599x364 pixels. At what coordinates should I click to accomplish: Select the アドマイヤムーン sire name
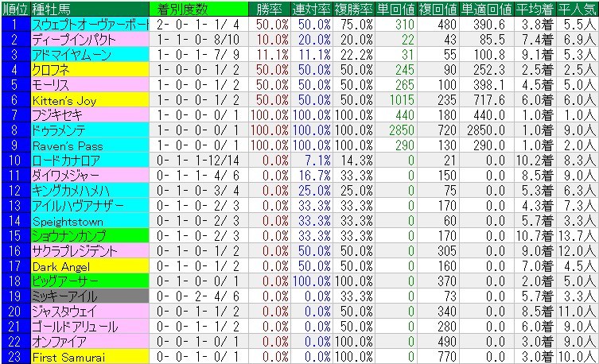[x=90, y=55]
